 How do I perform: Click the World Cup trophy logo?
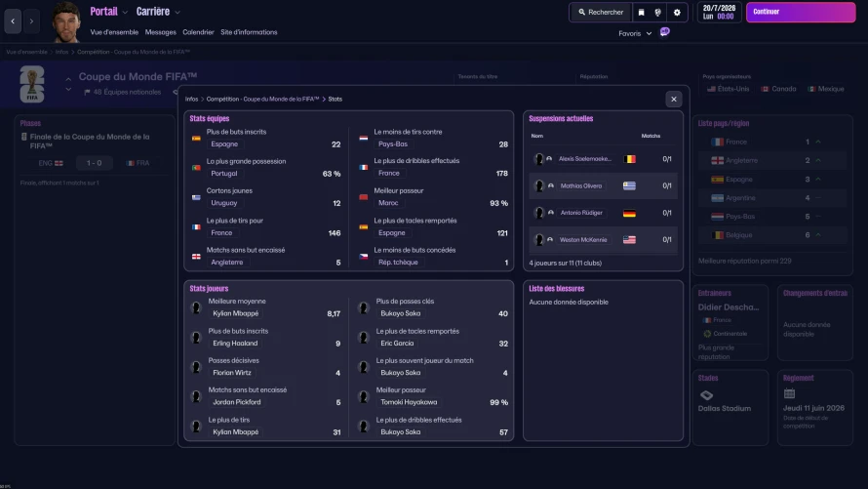coord(32,84)
